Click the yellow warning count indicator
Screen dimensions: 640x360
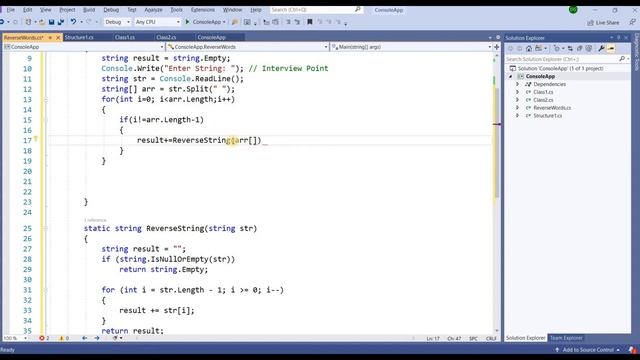pyautogui.click(x=64, y=338)
